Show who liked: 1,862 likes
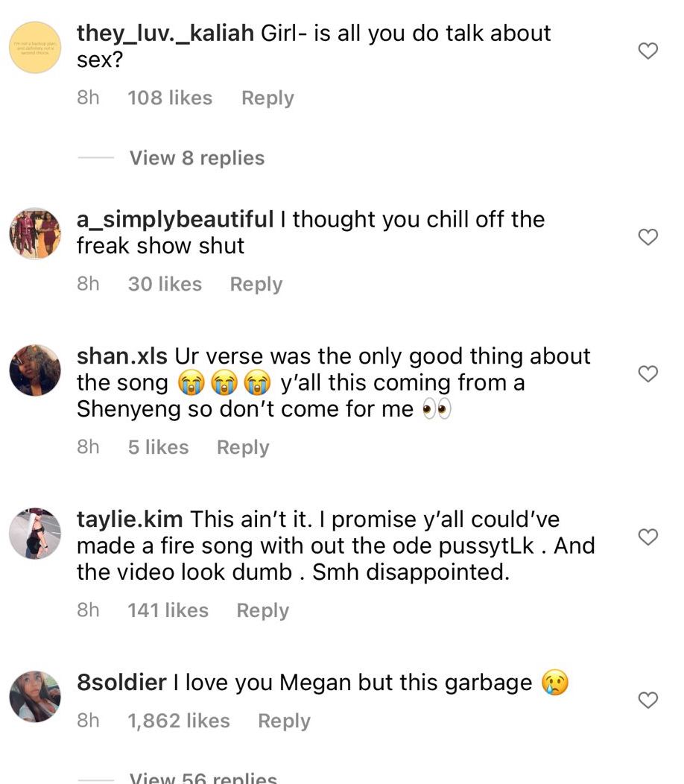The height and width of the screenshot is (784, 684). (x=179, y=721)
